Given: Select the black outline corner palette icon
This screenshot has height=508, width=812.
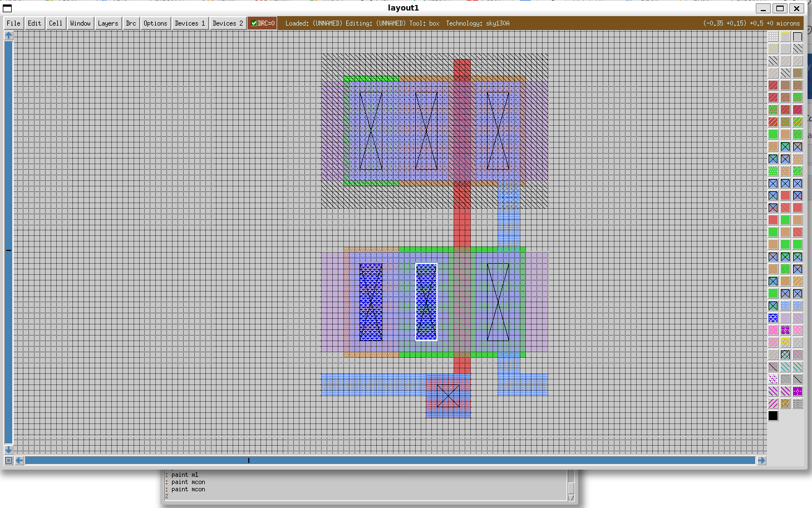Looking at the screenshot, I should click(798, 37).
